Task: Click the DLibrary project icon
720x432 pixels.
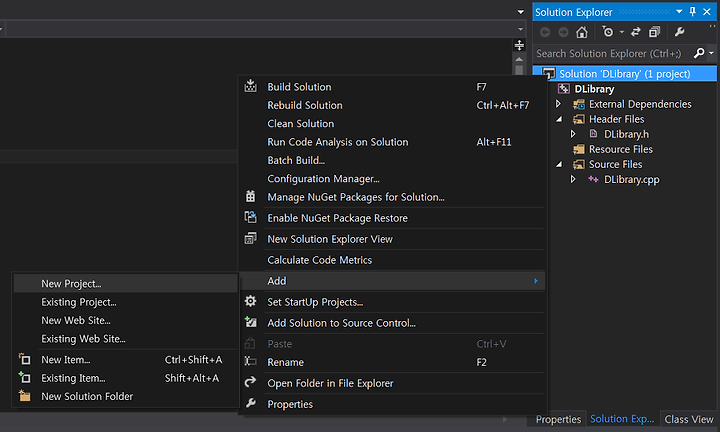Action: tap(564, 89)
